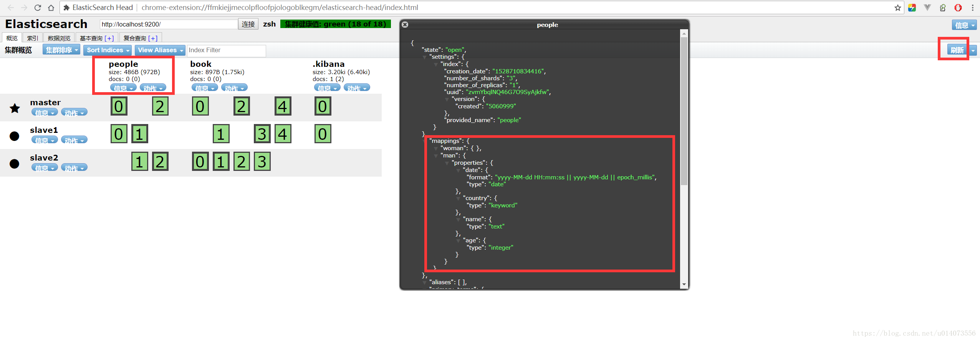Viewport: 980px width, 341px height.
Task: Open the master node 信息 dropdown
Action: [45, 112]
